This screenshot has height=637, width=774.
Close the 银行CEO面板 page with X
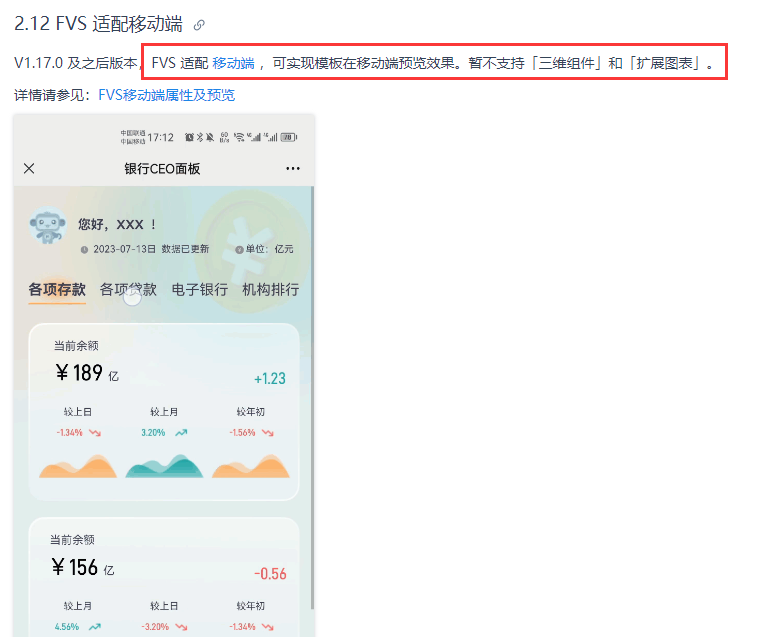coord(29,169)
